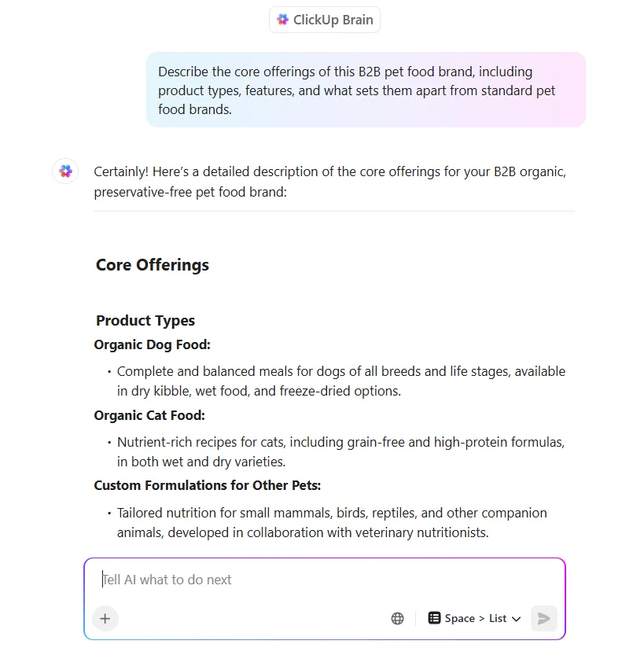Click the ClickUp Brain logo icon
The width and height of the screenshot is (644, 648).
pos(283,20)
